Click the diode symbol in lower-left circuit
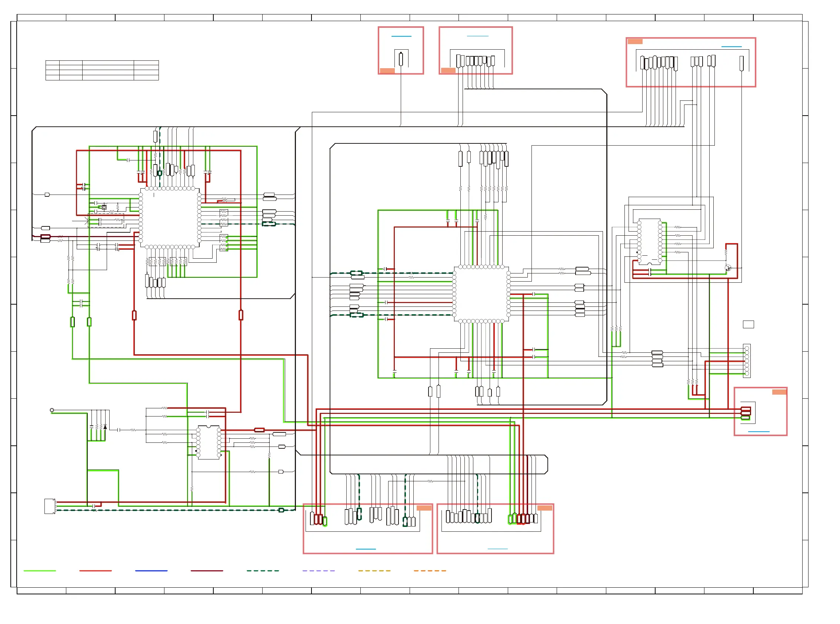Screen dimensions: 840x624 (105, 427)
